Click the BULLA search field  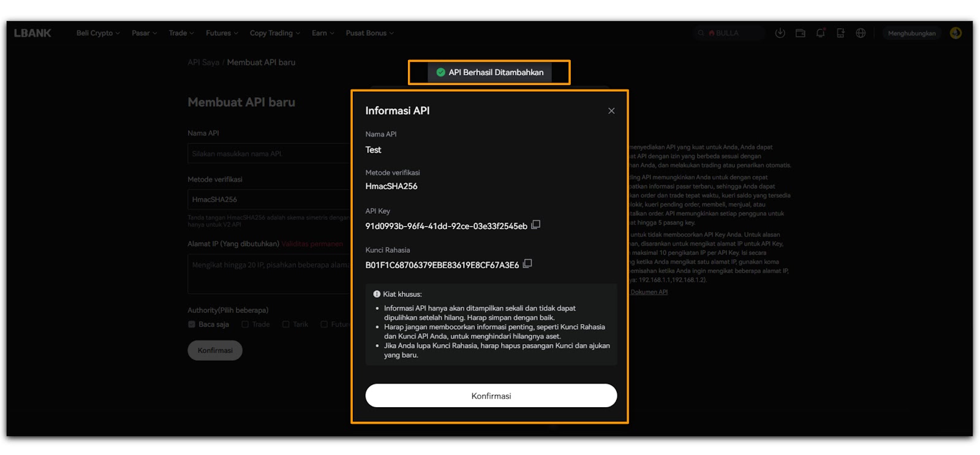pyautogui.click(x=729, y=33)
